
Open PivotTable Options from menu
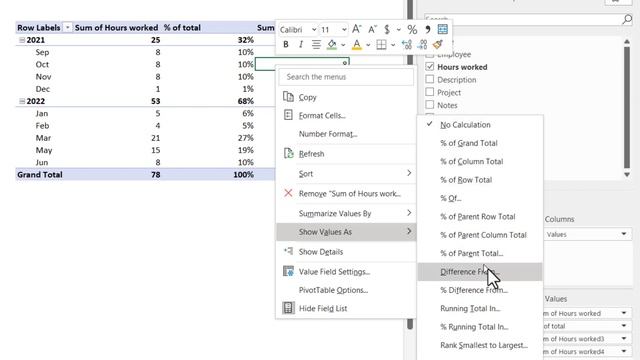click(346, 290)
